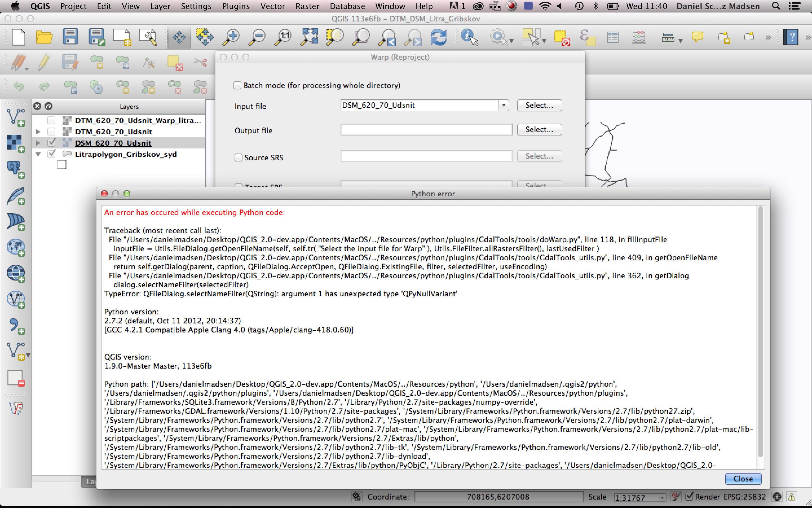812x508 pixels.
Task: Open Input file dropdown in Warp dialog
Action: [x=504, y=105]
